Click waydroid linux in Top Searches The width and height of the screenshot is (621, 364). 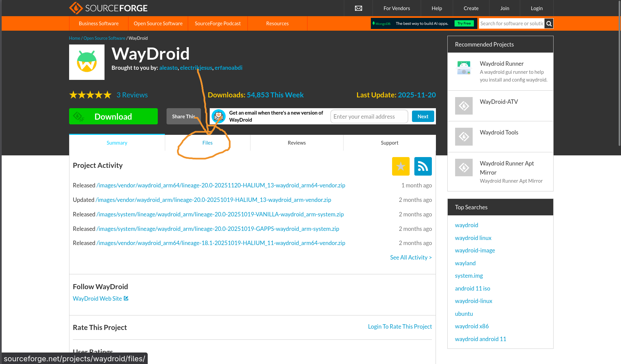pos(473,238)
